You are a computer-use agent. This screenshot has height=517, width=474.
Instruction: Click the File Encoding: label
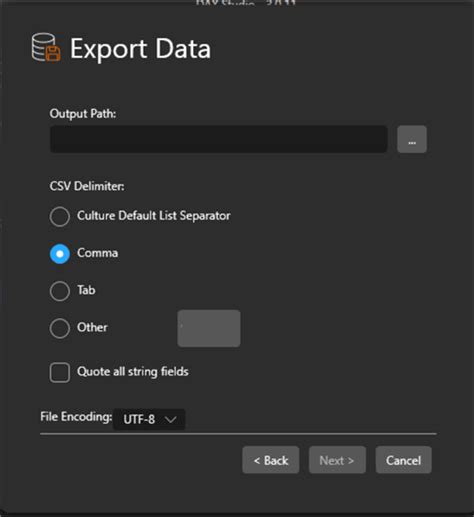pos(76,417)
